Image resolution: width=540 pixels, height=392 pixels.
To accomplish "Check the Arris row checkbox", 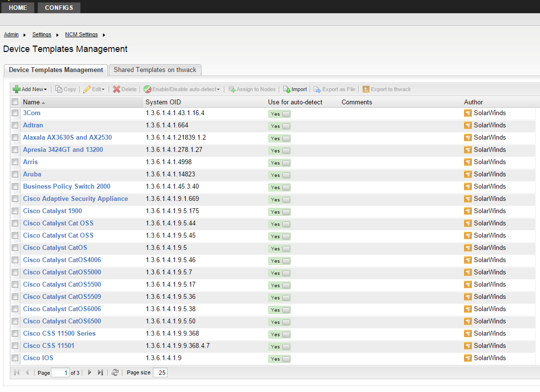I will click(15, 162).
